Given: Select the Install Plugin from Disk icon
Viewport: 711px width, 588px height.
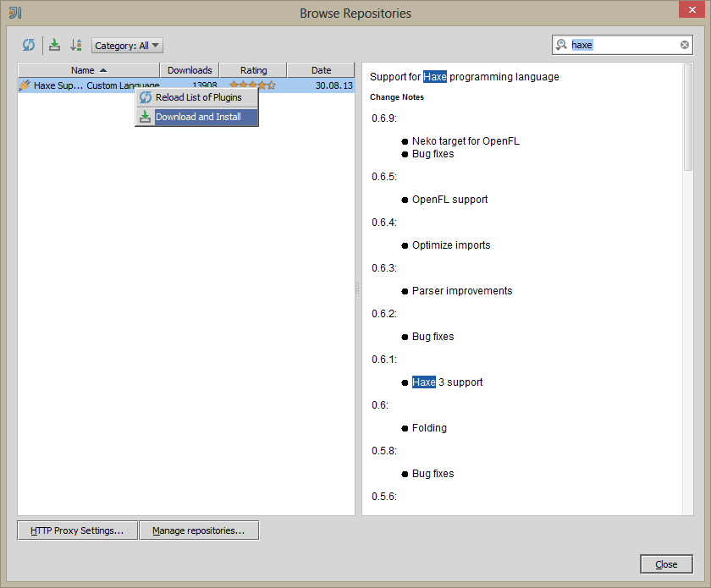Looking at the screenshot, I should click(52, 44).
